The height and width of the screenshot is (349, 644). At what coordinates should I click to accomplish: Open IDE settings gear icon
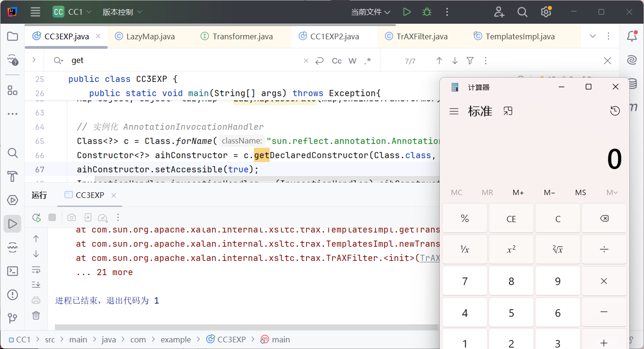546,12
